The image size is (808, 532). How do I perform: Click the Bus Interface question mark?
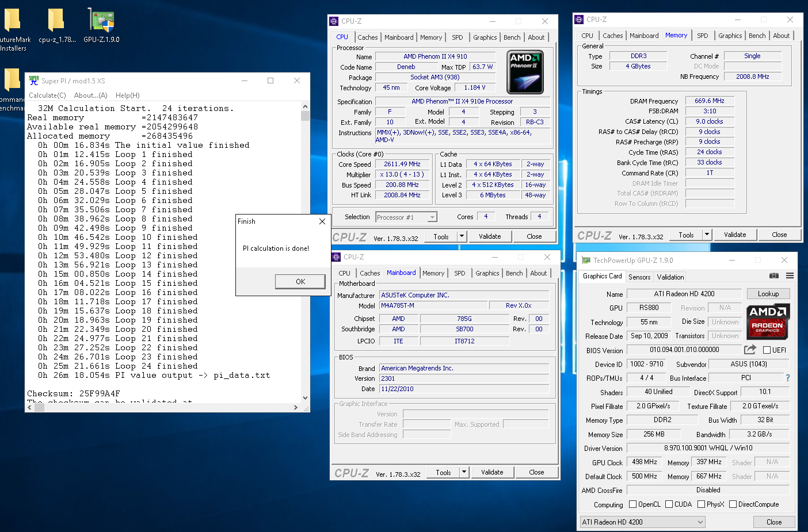tap(788, 378)
